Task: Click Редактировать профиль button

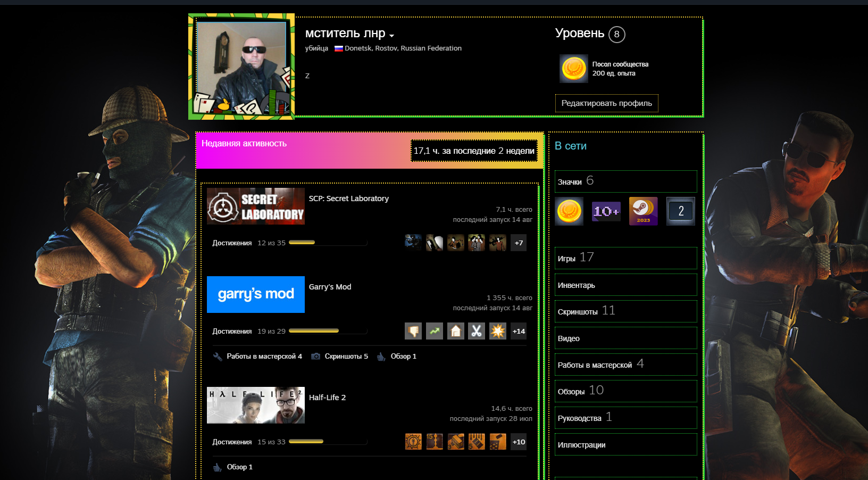Action: pos(606,103)
